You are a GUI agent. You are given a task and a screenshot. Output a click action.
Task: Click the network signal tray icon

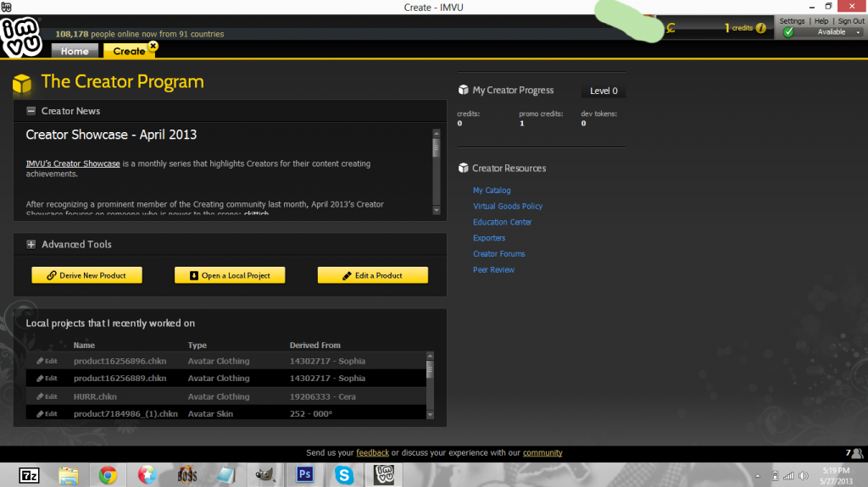(x=788, y=476)
